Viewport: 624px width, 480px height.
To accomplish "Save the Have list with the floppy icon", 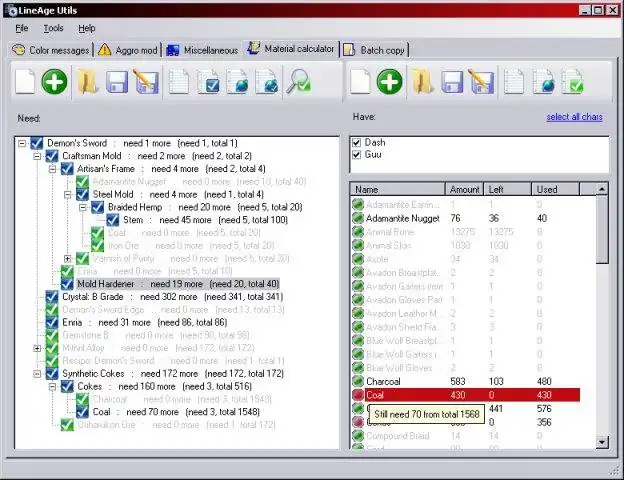I will 452,82.
